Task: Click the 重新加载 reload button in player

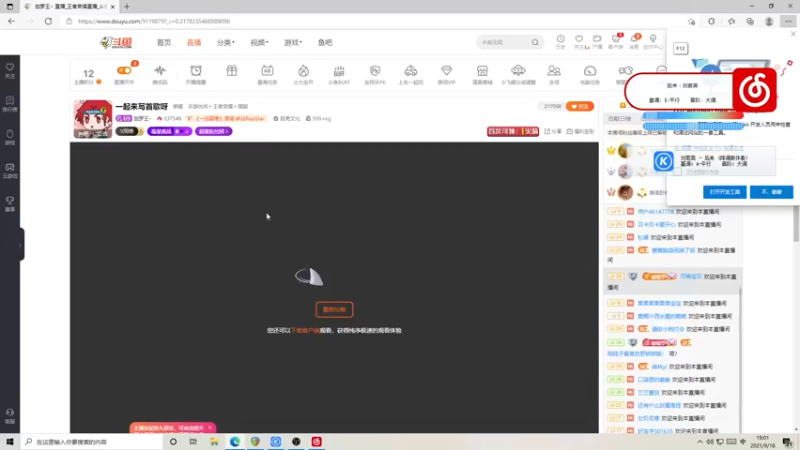Action: (x=334, y=310)
